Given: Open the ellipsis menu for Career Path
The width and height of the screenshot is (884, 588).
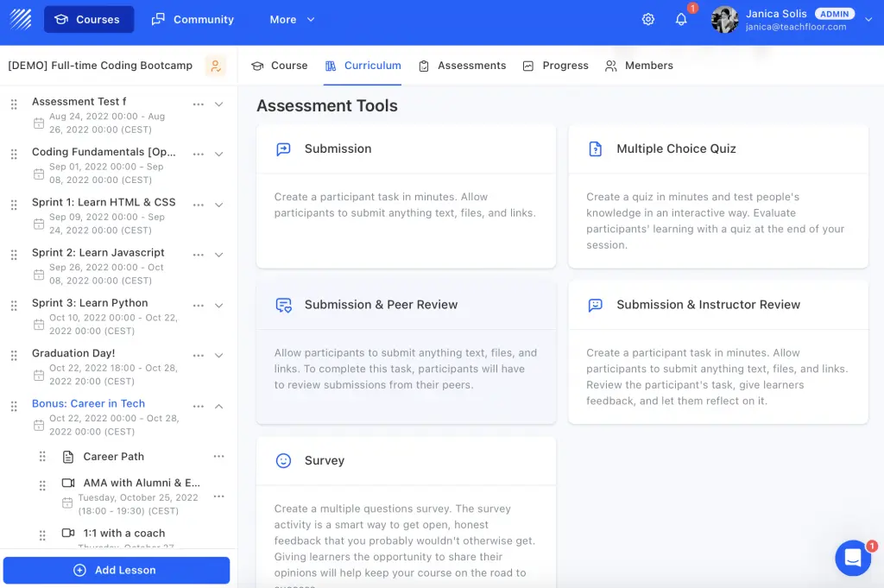Looking at the screenshot, I should [218, 456].
